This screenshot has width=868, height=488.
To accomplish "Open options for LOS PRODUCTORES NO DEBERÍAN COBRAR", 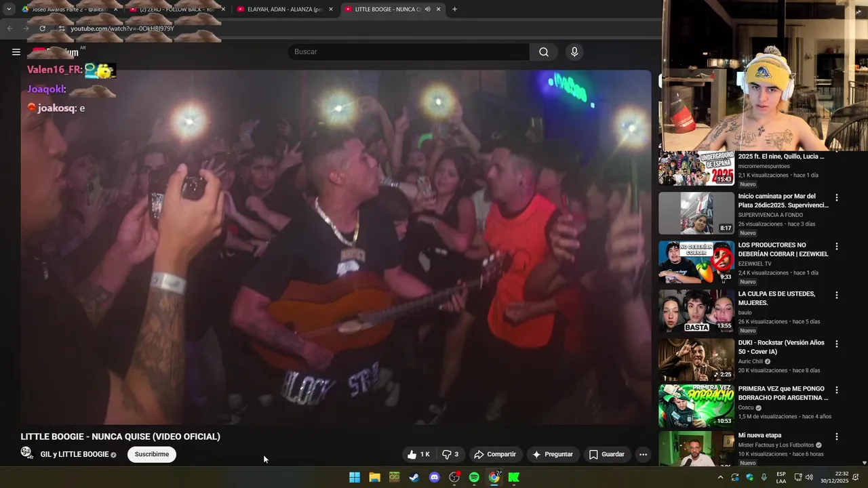I will pos(836,247).
